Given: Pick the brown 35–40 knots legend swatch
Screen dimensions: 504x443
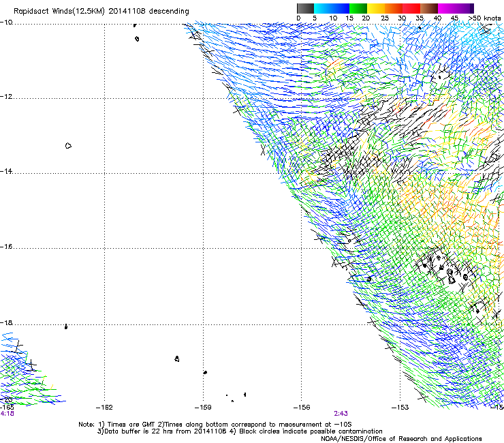Looking at the screenshot, I should [429, 8].
